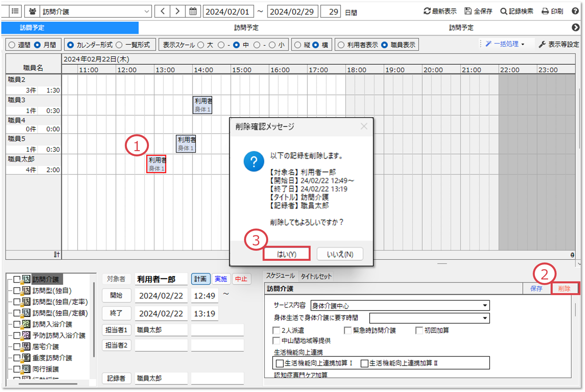Select the 重度訪問介護 tree icon

pos(26,357)
